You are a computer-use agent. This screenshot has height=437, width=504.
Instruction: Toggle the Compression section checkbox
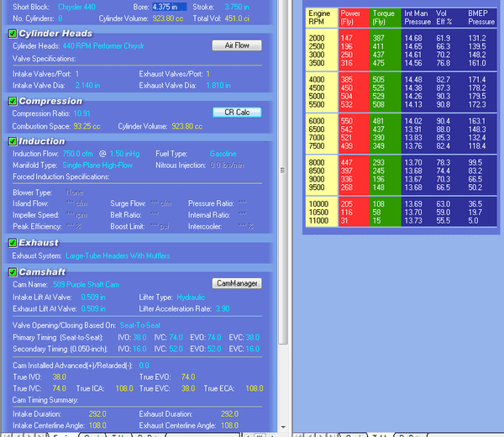coord(13,101)
